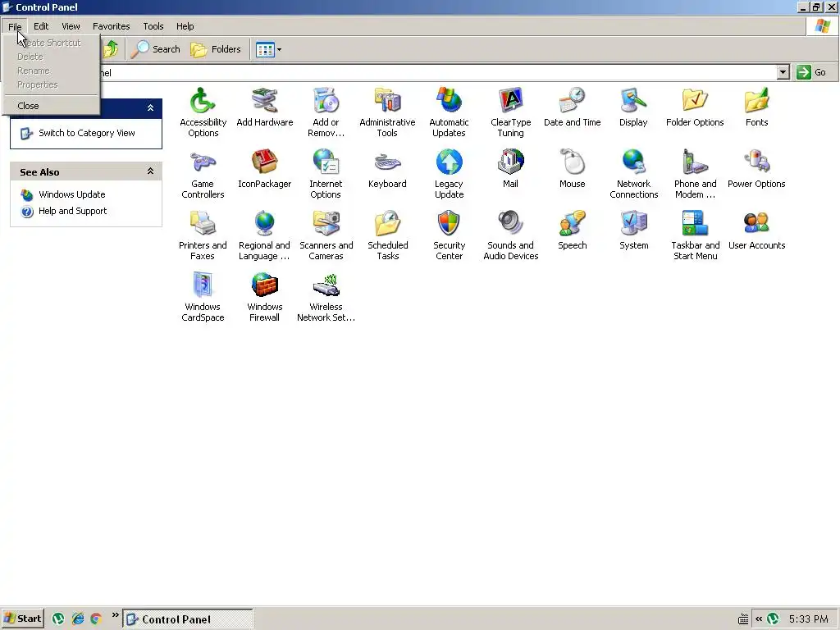Image resolution: width=840 pixels, height=630 pixels.
Task: Open Game Controllers applet
Action: point(203,162)
